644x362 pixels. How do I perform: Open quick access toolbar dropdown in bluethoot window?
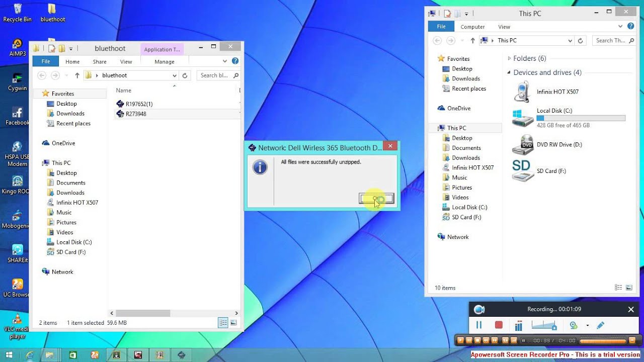70,49
